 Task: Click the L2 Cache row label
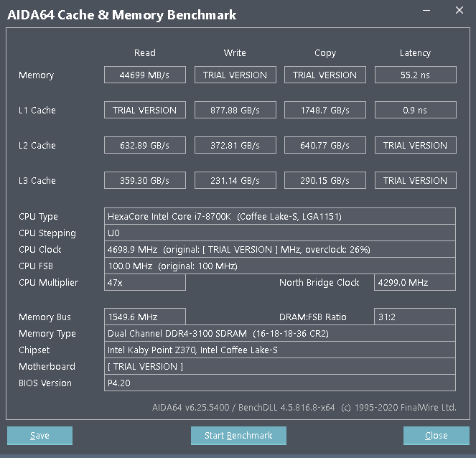[x=37, y=145]
